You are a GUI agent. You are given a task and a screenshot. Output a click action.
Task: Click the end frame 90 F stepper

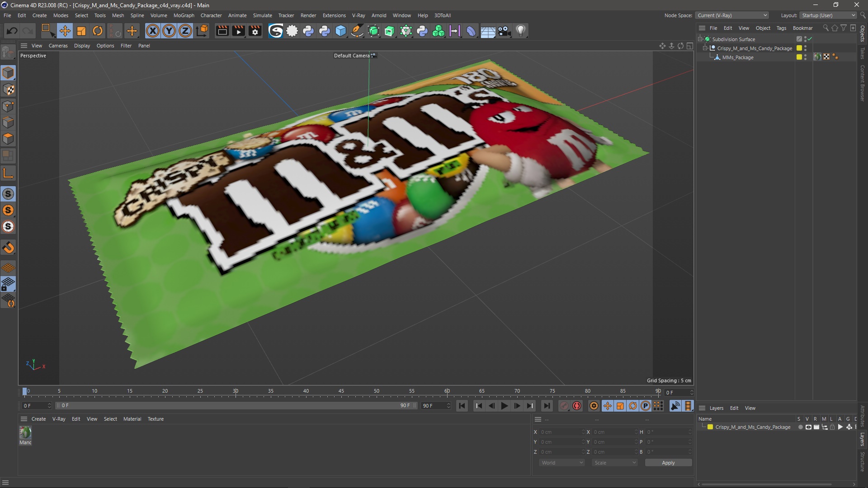tap(448, 406)
